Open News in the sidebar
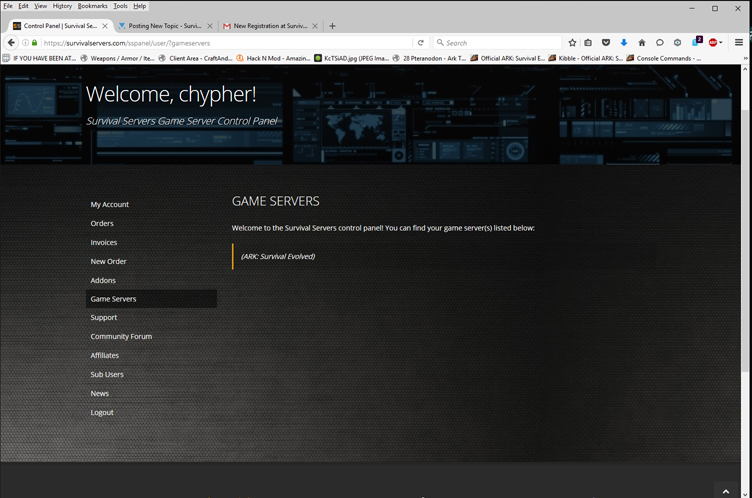The height and width of the screenshot is (498, 752). [x=99, y=393]
